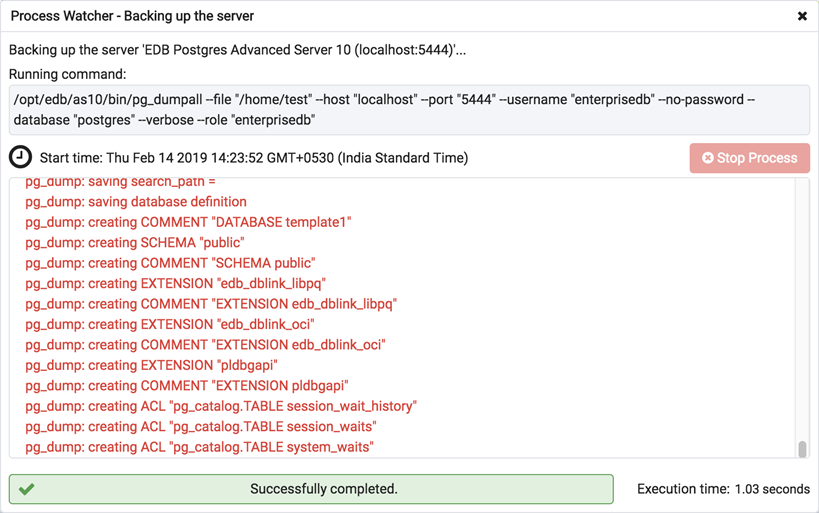Click the Successfully completed status bar

tap(311, 489)
